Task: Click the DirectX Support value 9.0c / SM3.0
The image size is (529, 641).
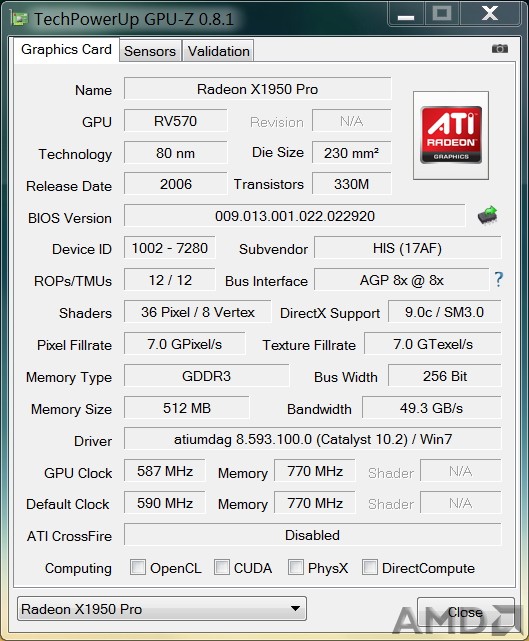Action: 444,312
